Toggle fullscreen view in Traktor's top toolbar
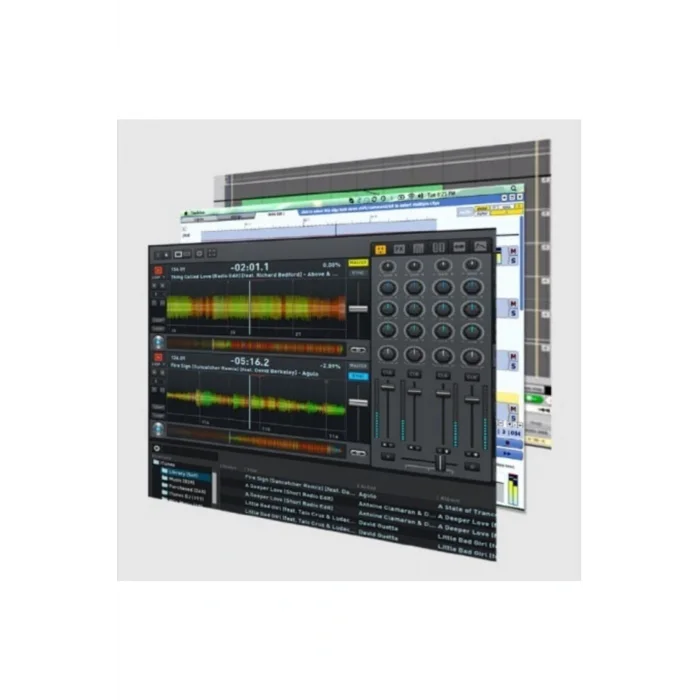The width and height of the screenshot is (700, 700). pyautogui.click(x=212, y=253)
